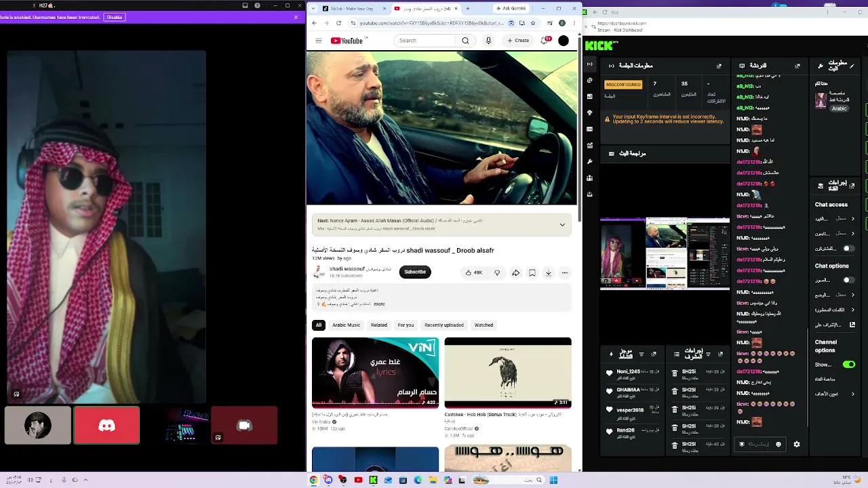Click the heart beside Noni_1245
This screenshot has width=868, height=488.
(x=610, y=373)
